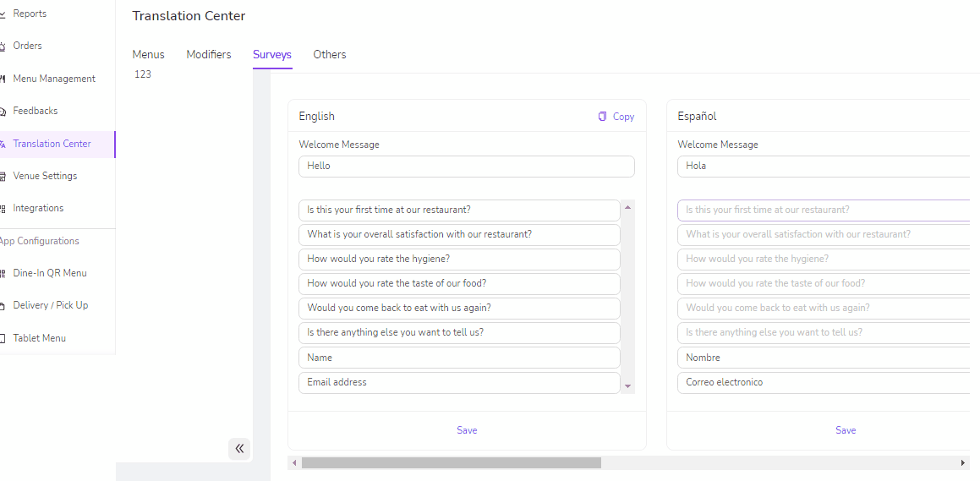Select the Surveys tab
Image resolution: width=980 pixels, height=481 pixels.
(x=272, y=55)
